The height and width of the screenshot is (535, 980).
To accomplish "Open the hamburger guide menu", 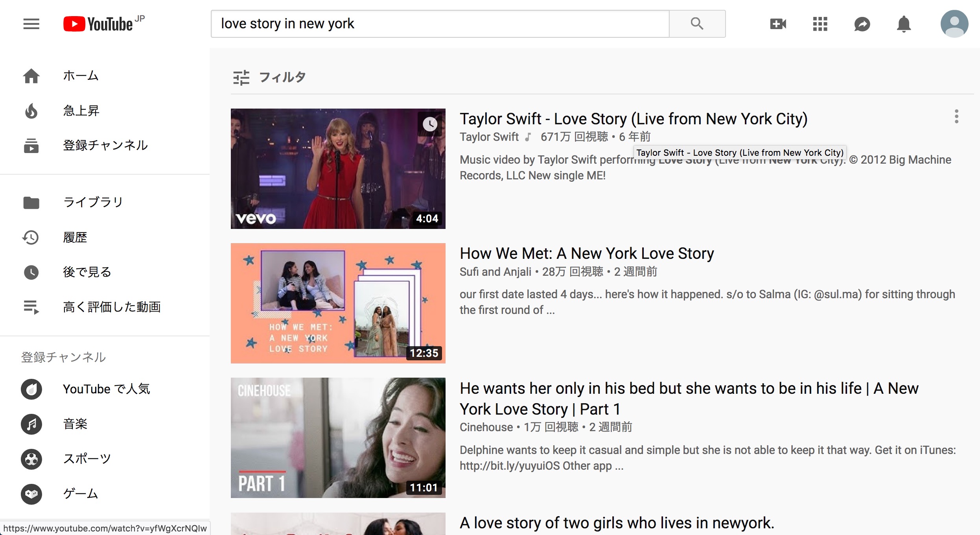I will pos(31,24).
